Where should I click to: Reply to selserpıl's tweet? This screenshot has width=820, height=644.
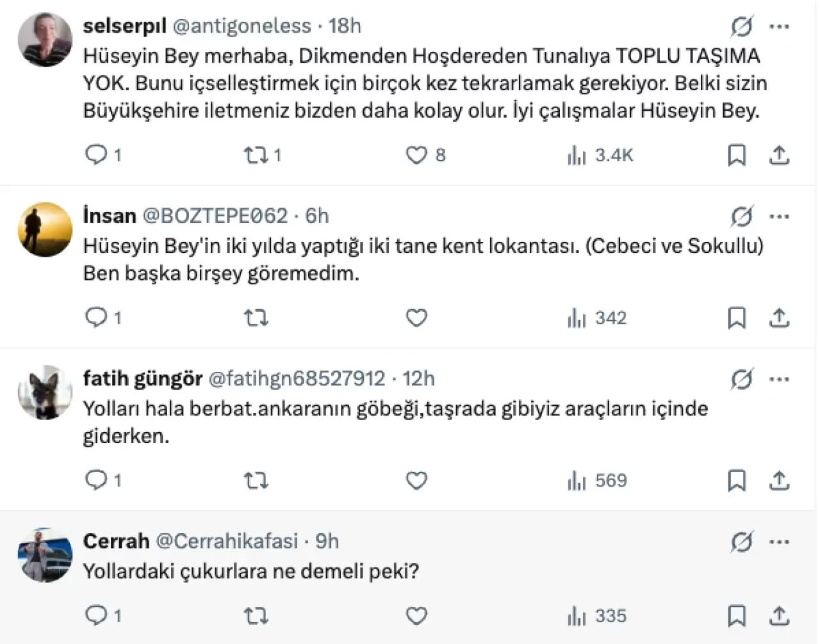click(97, 155)
